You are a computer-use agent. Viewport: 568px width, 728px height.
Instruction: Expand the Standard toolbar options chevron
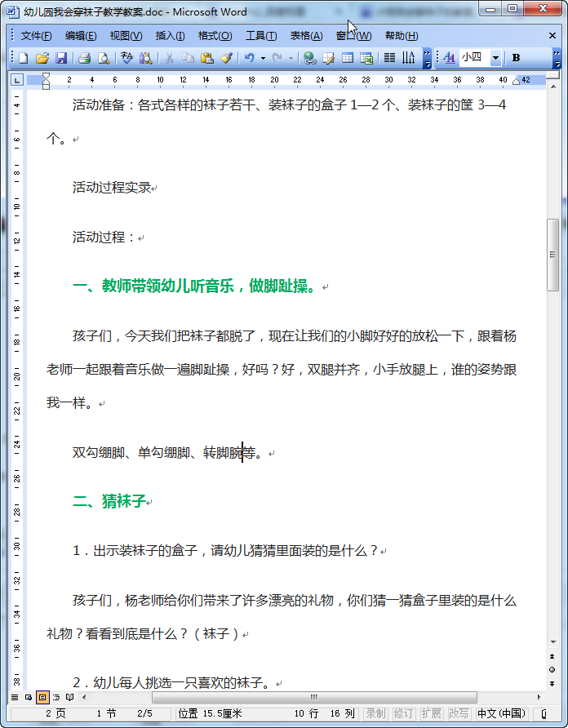(427, 58)
